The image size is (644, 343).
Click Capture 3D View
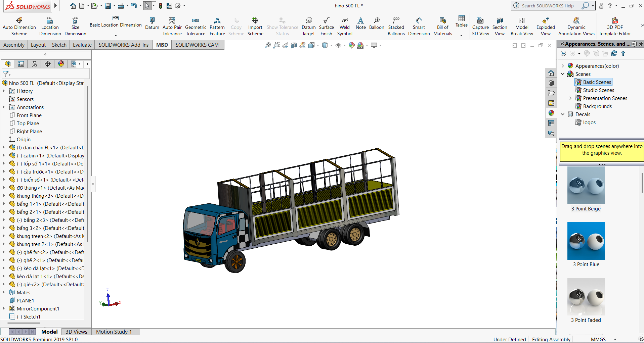[480, 26]
